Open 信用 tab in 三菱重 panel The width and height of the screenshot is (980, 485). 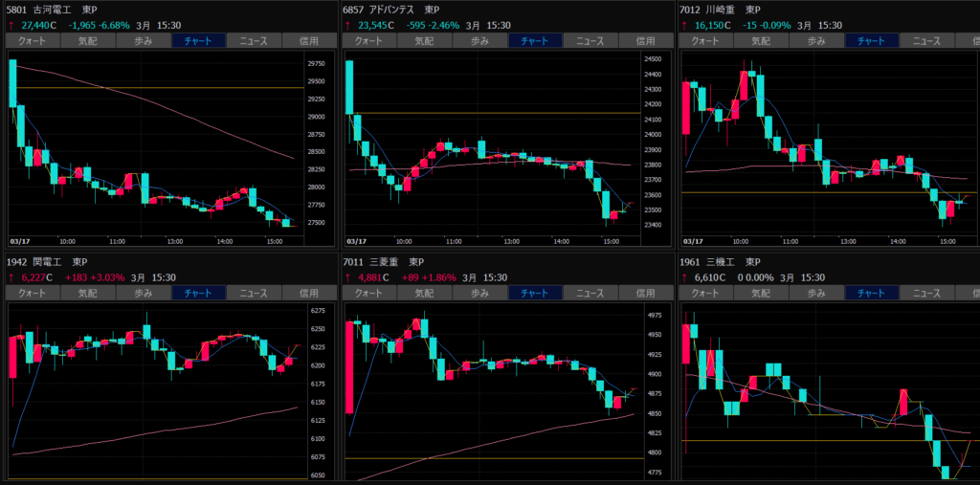tap(645, 293)
